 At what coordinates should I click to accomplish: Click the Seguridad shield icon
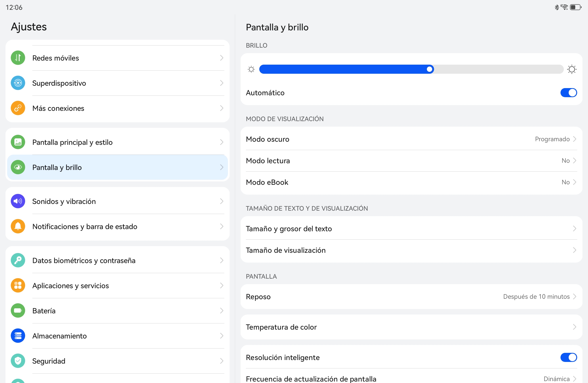coord(18,361)
